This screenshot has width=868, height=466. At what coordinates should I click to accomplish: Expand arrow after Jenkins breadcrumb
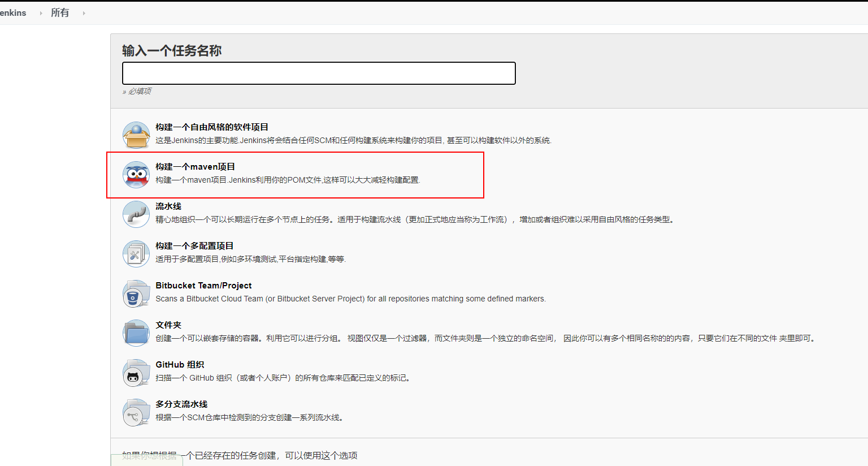click(41, 13)
